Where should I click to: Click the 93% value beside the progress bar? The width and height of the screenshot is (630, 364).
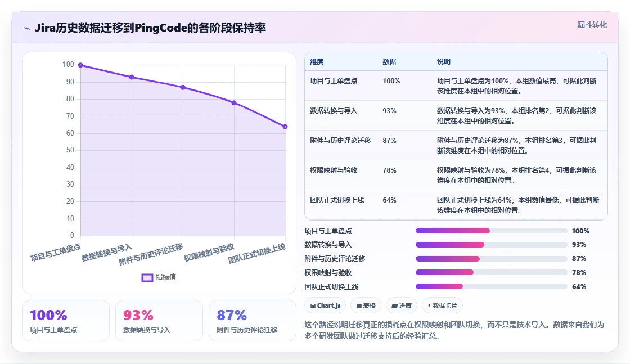[579, 245]
